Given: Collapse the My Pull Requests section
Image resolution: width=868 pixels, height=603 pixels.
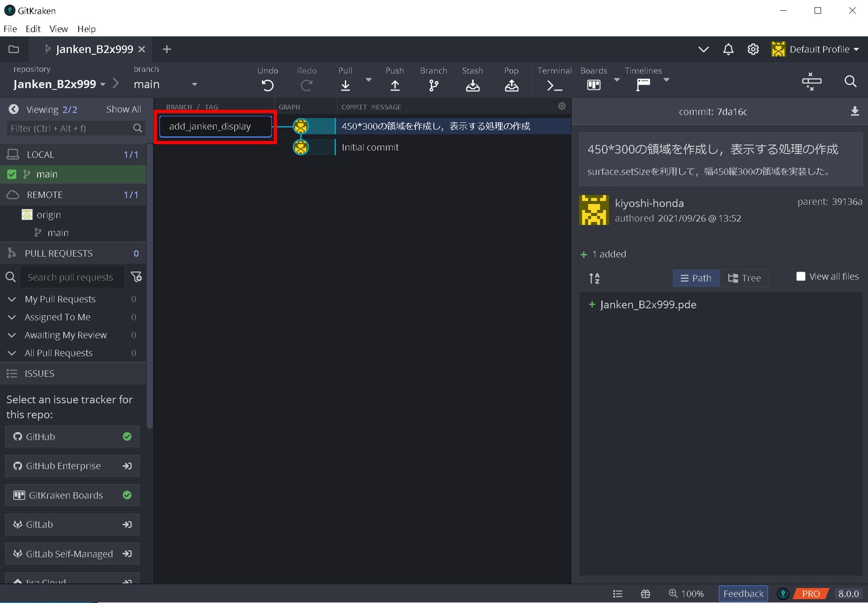Looking at the screenshot, I should click(x=12, y=299).
